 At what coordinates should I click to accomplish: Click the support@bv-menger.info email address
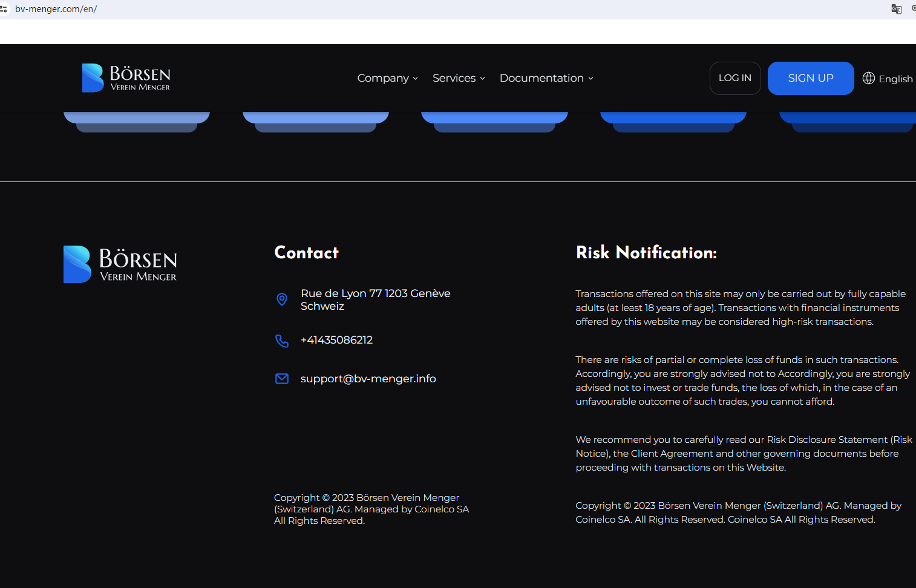click(368, 379)
